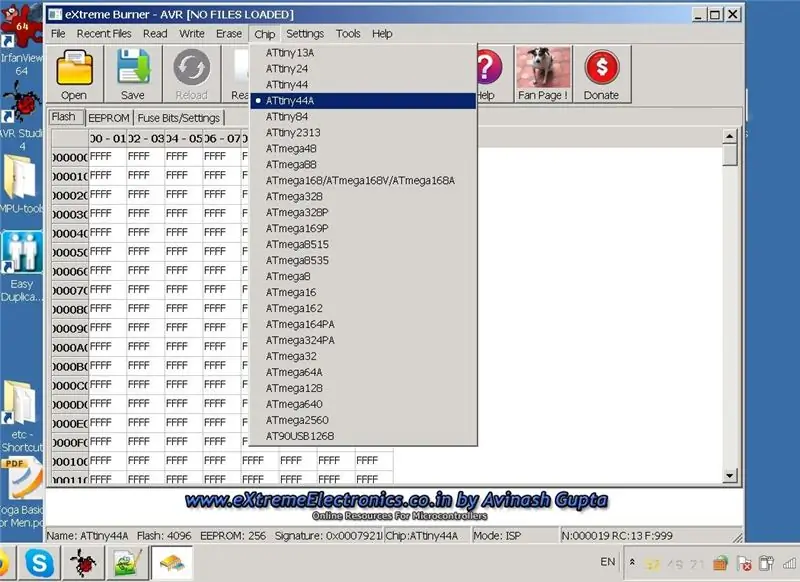Click the Save floppy disk toolbar icon
800x582 pixels.
click(133, 67)
